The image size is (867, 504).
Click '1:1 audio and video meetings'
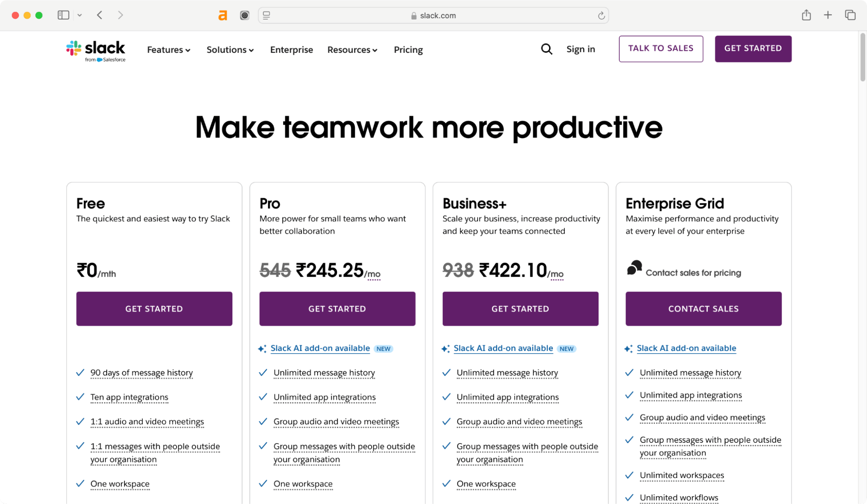point(147,422)
